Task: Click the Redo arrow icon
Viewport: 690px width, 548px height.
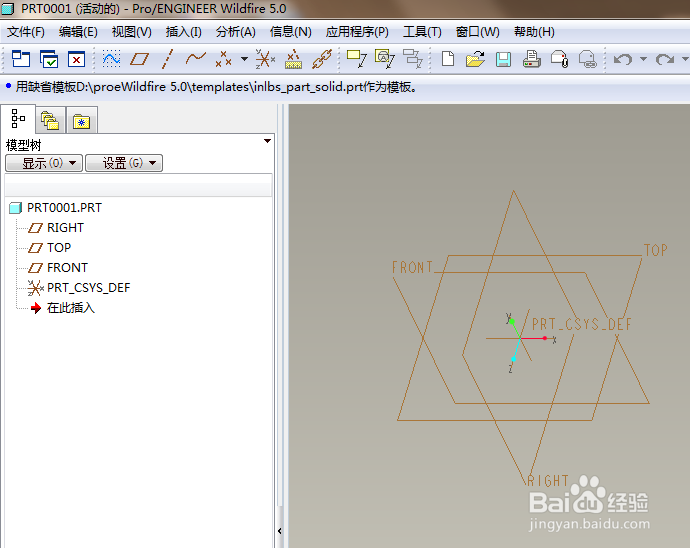Action: tap(664, 59)
